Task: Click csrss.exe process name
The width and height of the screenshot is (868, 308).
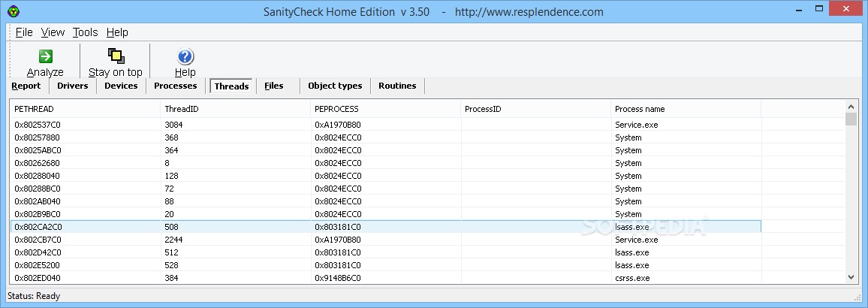Action: tap(632, 278)
